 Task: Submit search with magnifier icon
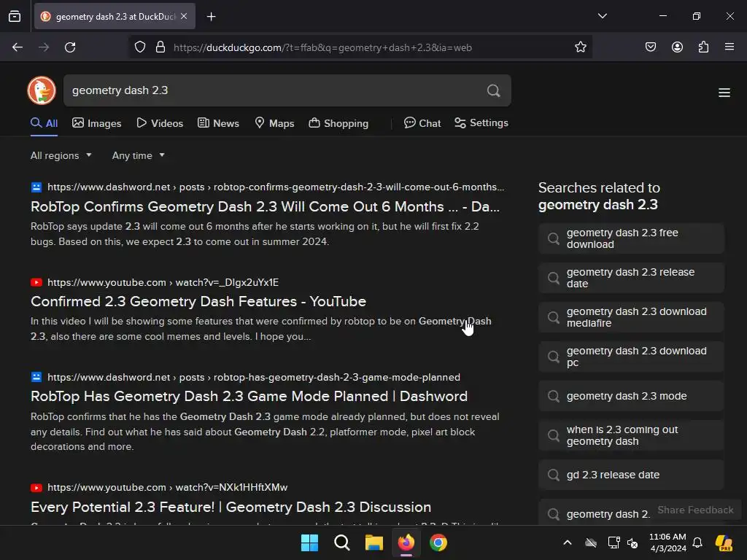coord(494,90)
